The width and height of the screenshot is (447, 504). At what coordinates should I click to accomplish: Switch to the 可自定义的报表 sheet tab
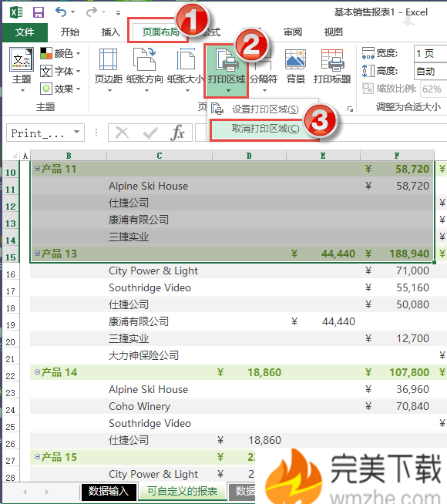coord(182,491)
